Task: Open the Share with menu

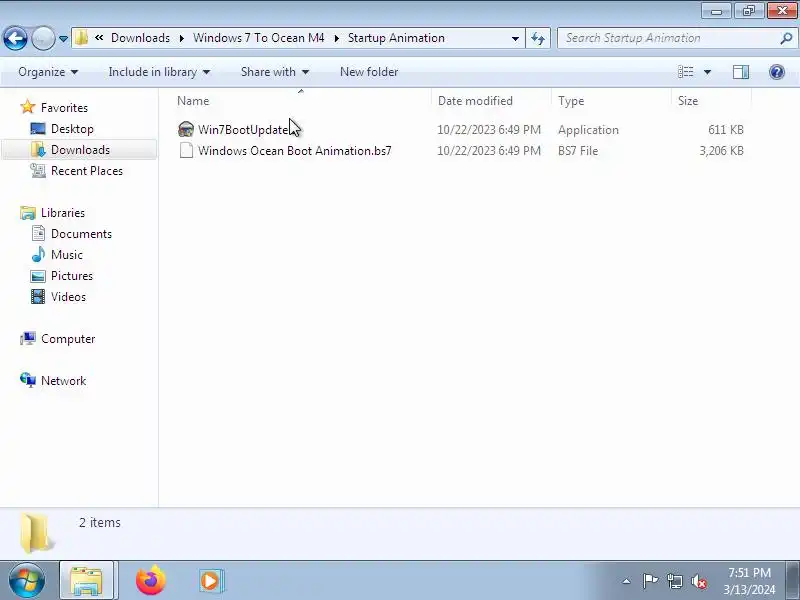Action: click(274, 72)
